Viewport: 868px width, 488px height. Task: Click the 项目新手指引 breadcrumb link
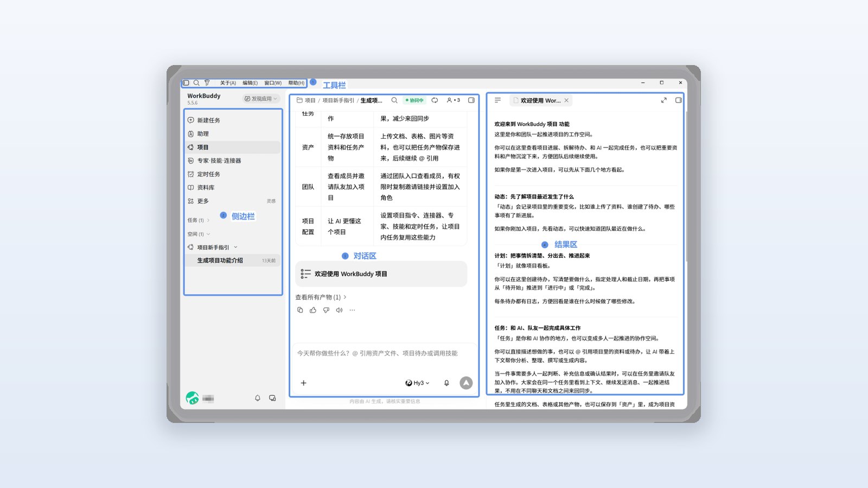(338, 100)
